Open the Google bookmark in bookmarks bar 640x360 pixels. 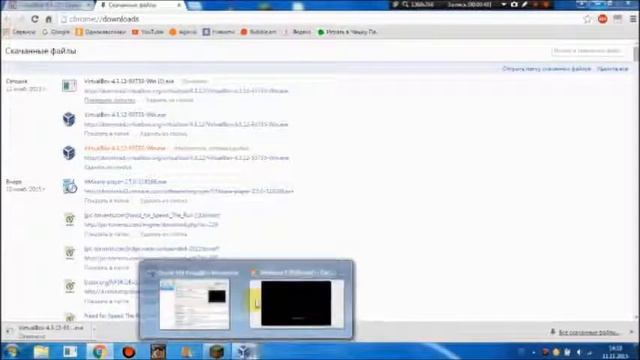pyautogui.click(x=56, y=32)
